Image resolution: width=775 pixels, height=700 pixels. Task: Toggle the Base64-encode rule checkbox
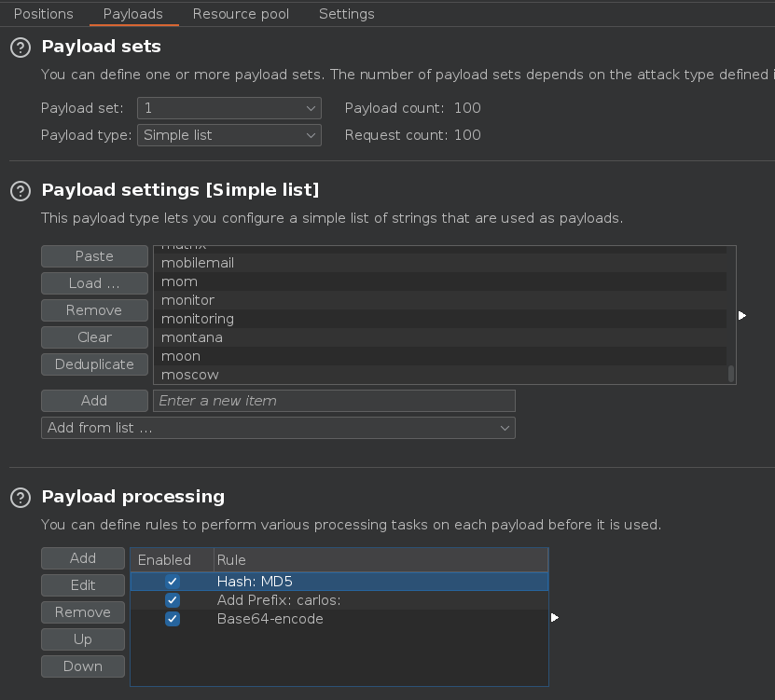click(173, 619)
